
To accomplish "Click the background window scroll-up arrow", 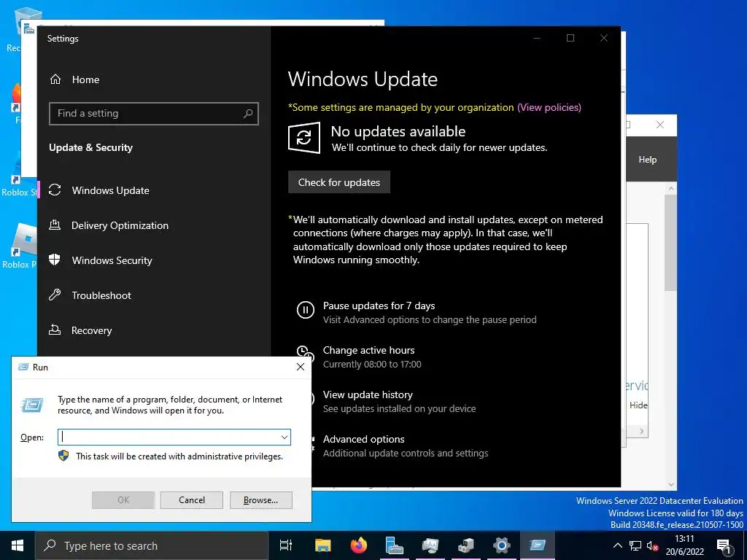I will (671, 189).
